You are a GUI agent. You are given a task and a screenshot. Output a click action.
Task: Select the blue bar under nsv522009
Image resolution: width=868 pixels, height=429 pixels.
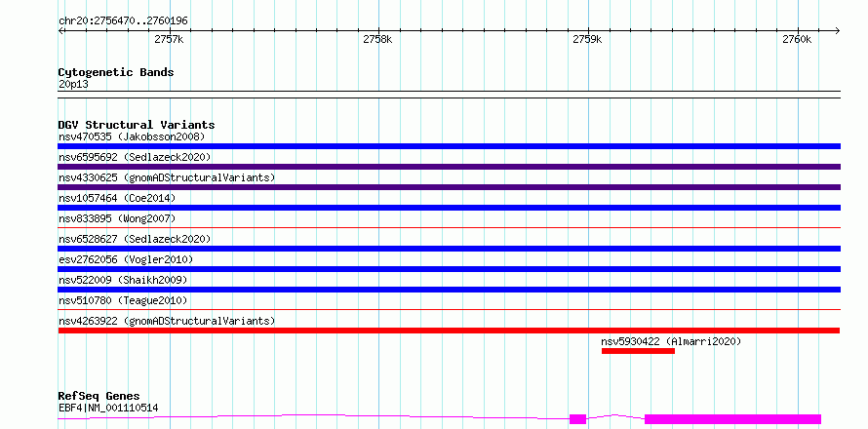[449, 290]
